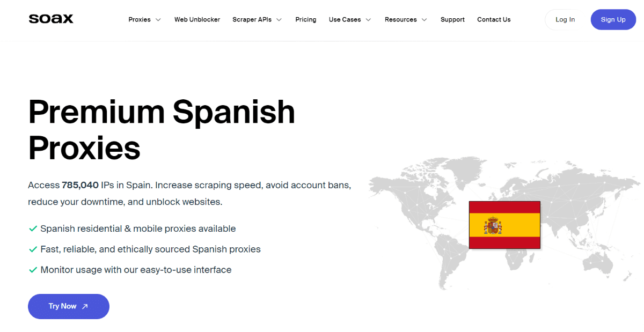Click the 785,040 IPs count
Viewport: 644px width, 332px height.
coord(80,185)
